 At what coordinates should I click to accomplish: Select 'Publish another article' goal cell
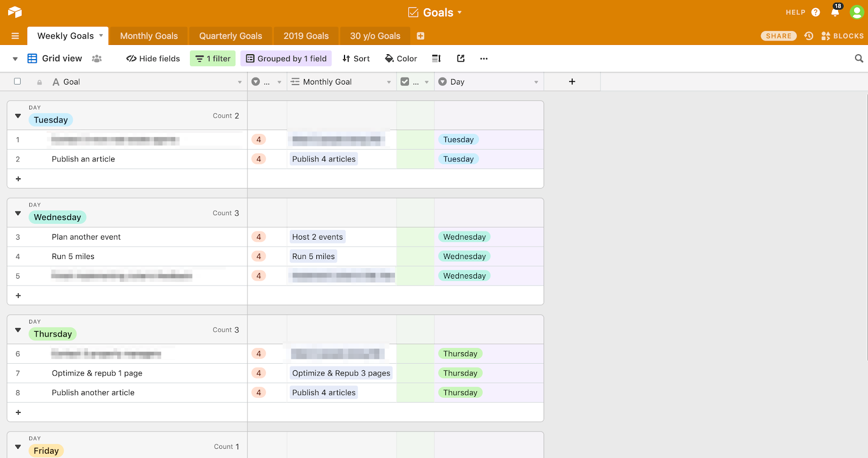point(127,392)
